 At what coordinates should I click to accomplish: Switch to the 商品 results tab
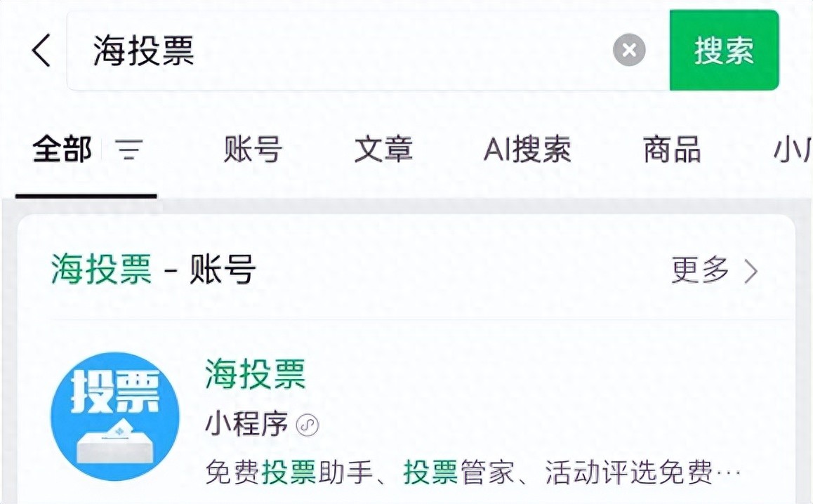pos(669,150)
